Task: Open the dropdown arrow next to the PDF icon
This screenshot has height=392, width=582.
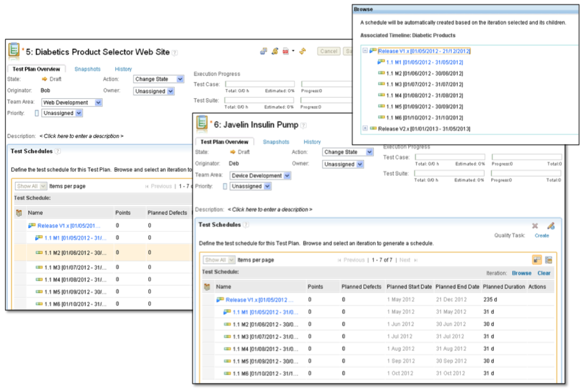Action: point(293,51)
